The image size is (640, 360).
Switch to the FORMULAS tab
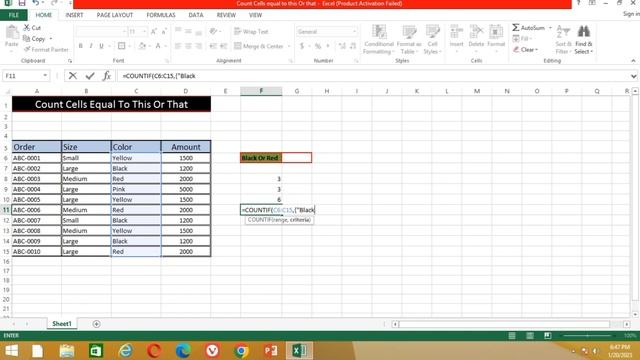[161, 15]
